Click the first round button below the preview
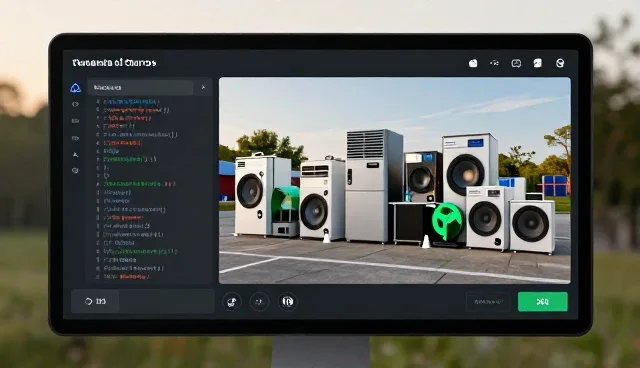Viewport: 640px width, 368px height. 232,302
